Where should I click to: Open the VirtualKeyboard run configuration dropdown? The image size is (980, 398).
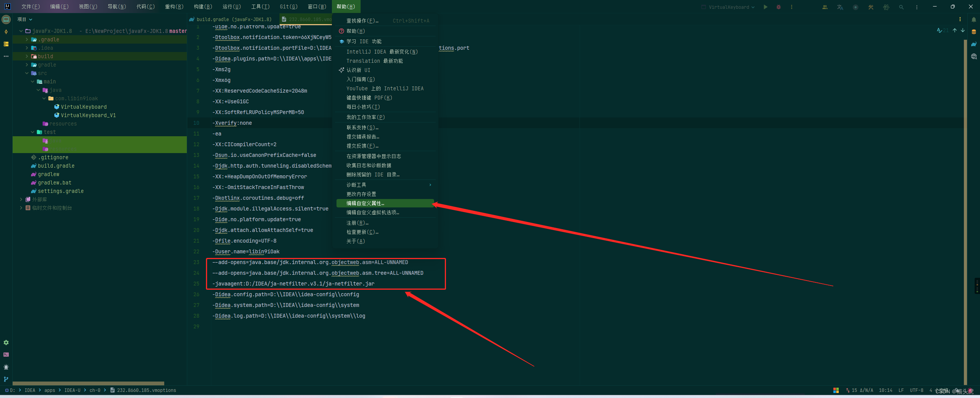click(728, 7)
